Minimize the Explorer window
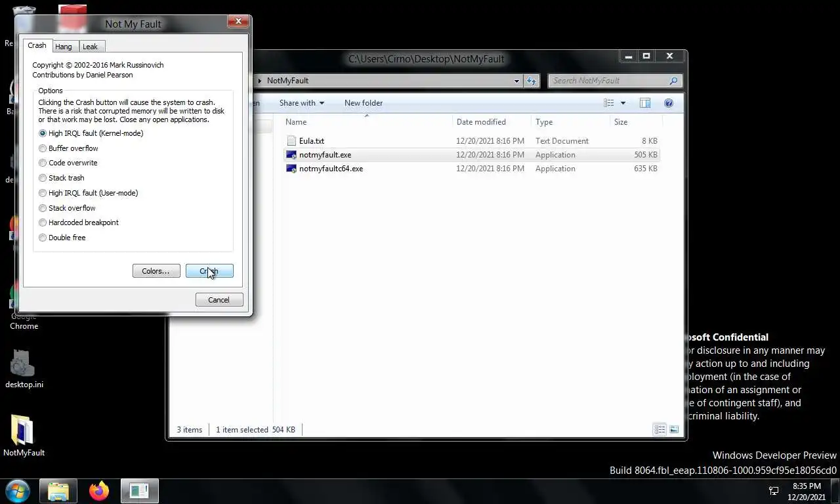The image size is (840, 504). click(629, 56)
